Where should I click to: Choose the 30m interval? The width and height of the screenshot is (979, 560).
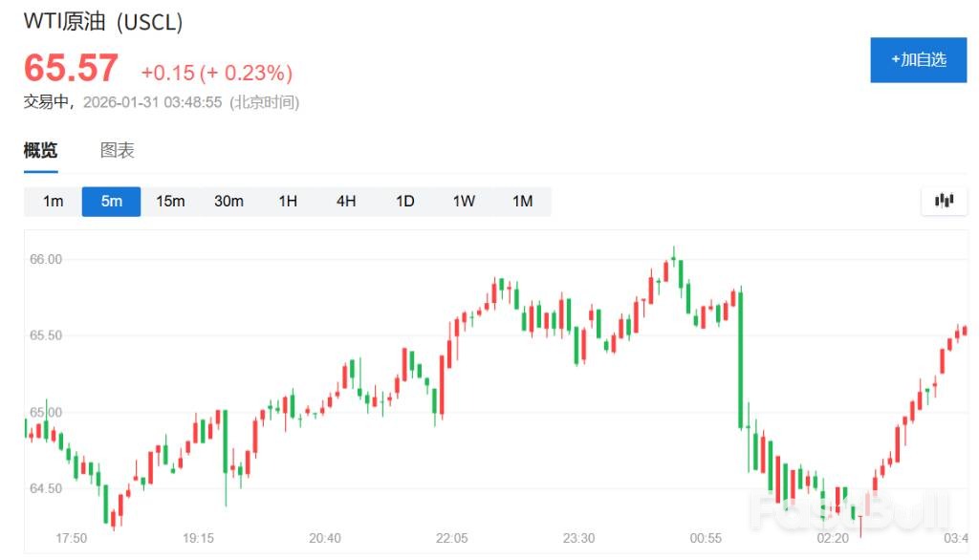tap(228, 201)
